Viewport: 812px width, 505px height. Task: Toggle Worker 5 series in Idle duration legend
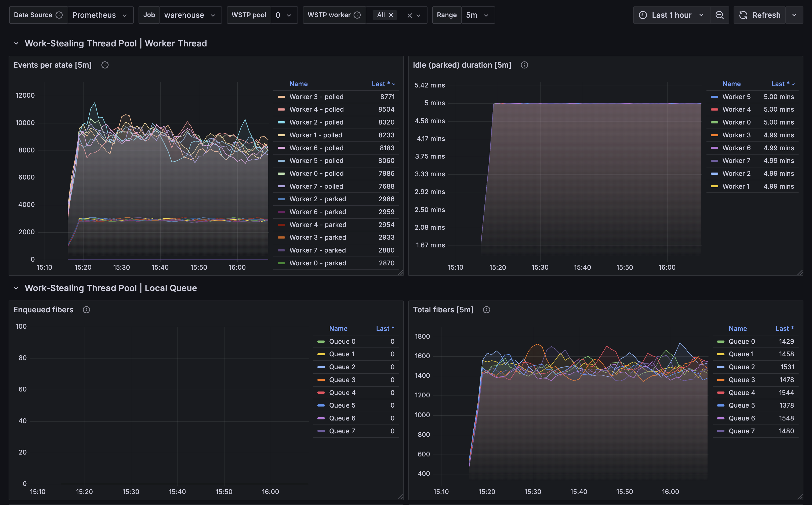736,97
